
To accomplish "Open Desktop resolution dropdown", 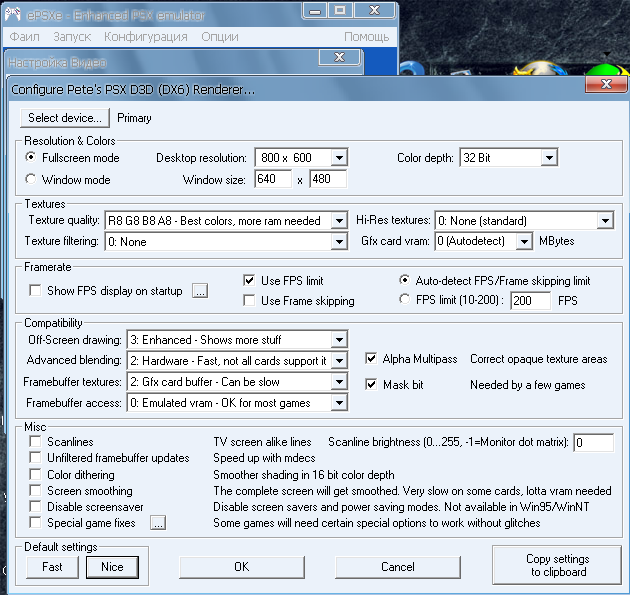I will [339, 157].
